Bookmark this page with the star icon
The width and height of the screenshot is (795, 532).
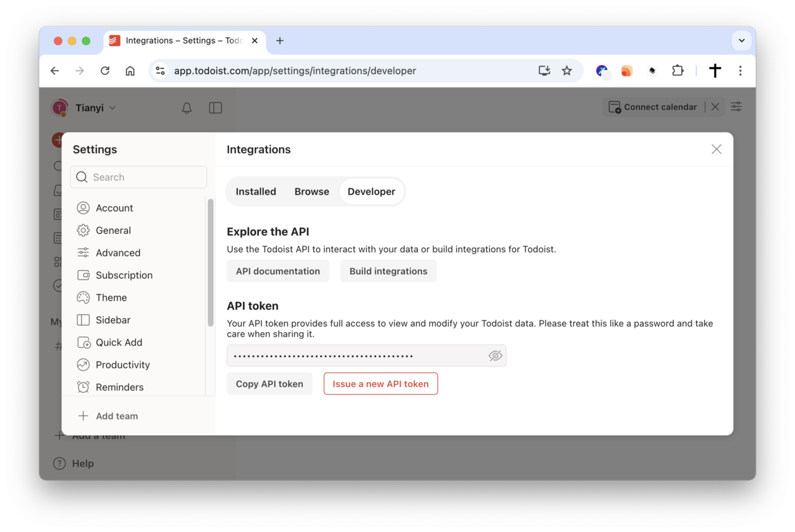point(566,71)
